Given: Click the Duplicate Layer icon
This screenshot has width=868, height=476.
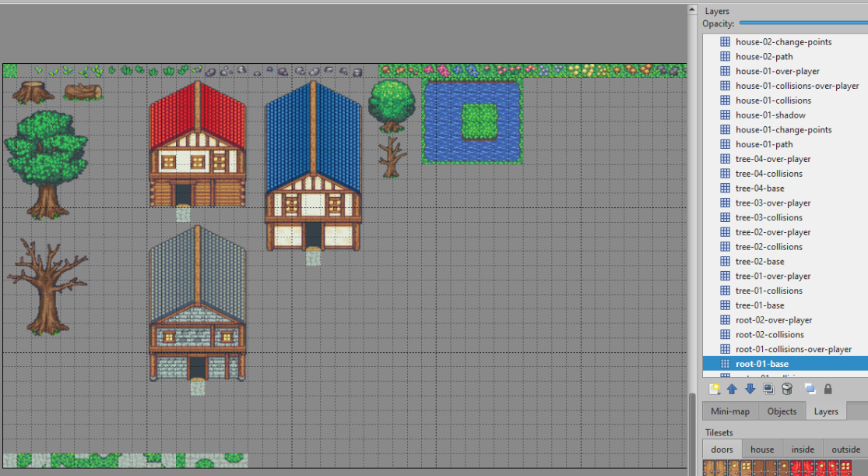Looking at the screenshot, I should [768, 389].
